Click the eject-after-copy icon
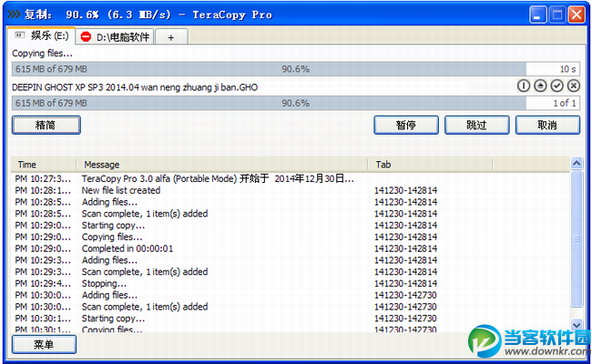Screen dimensions: 592x364 pyautogui.click(x=540, y=86)
